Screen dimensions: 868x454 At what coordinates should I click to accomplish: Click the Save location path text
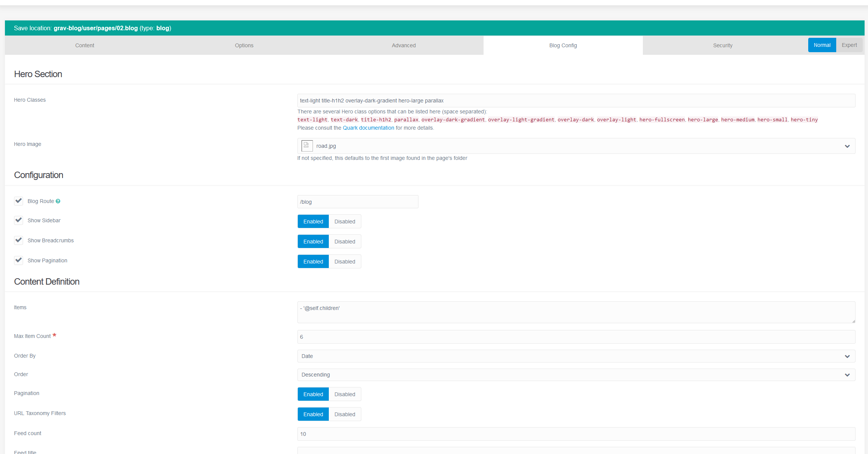tap(96, 28)
